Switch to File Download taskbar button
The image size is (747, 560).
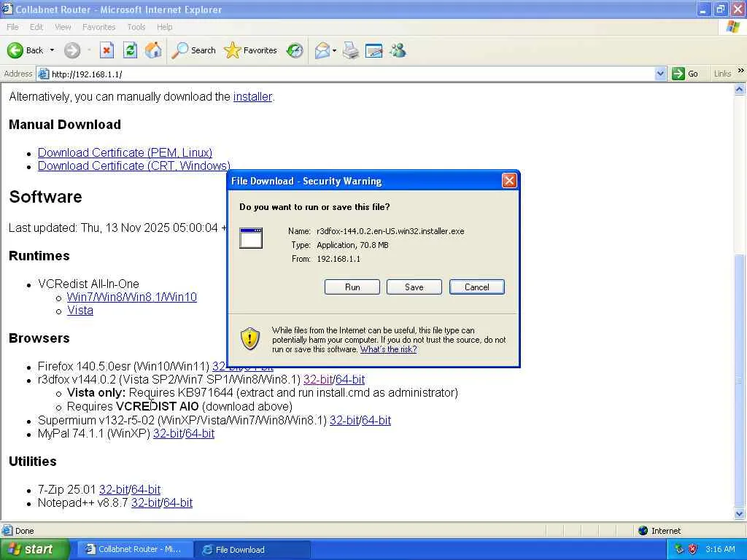(x=252, y=550)
